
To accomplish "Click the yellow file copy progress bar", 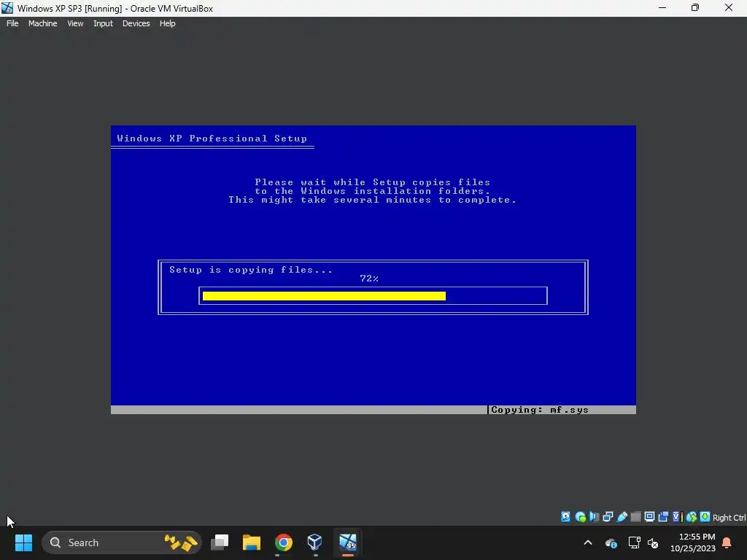I will point(324,296).
